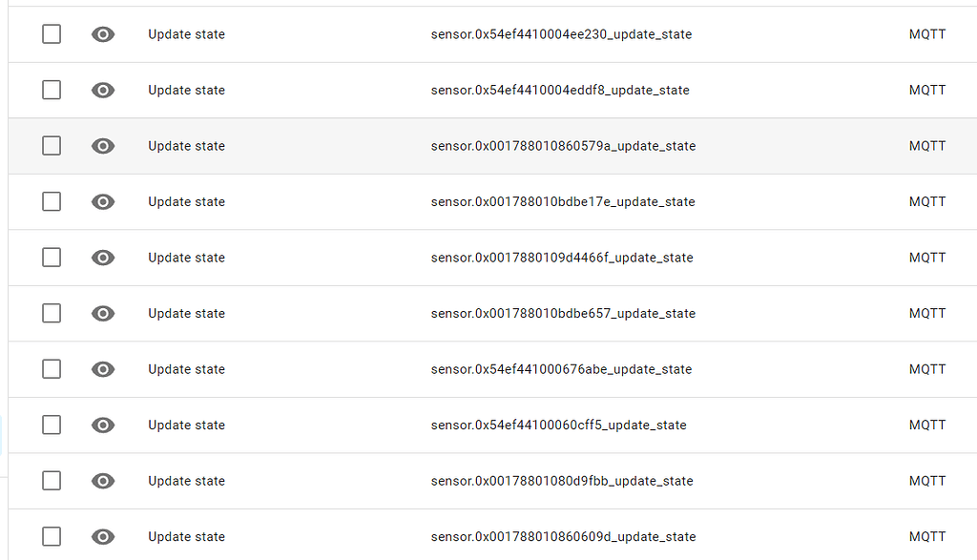Open Update state for sensor.0x54ef4410004ee230
The height and width of the screenshot is (560, 977).
pos(186,33)
